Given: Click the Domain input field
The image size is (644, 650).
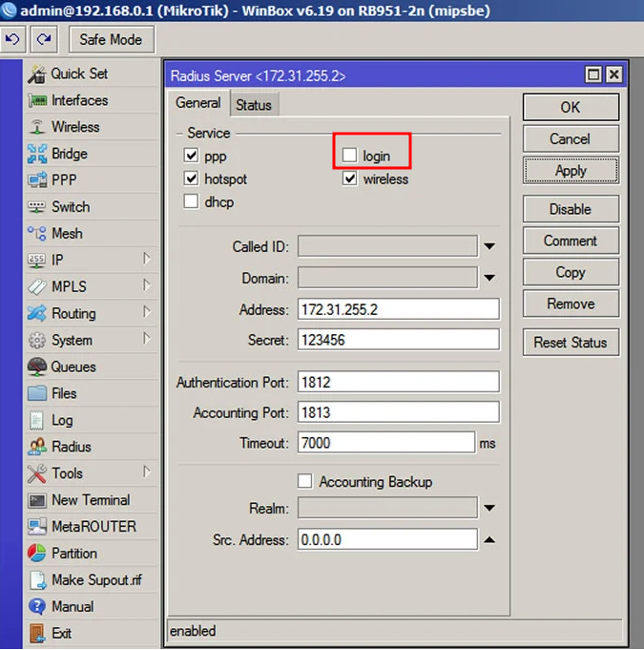Looking at the screenshot, I should click(x=387, y=278).
